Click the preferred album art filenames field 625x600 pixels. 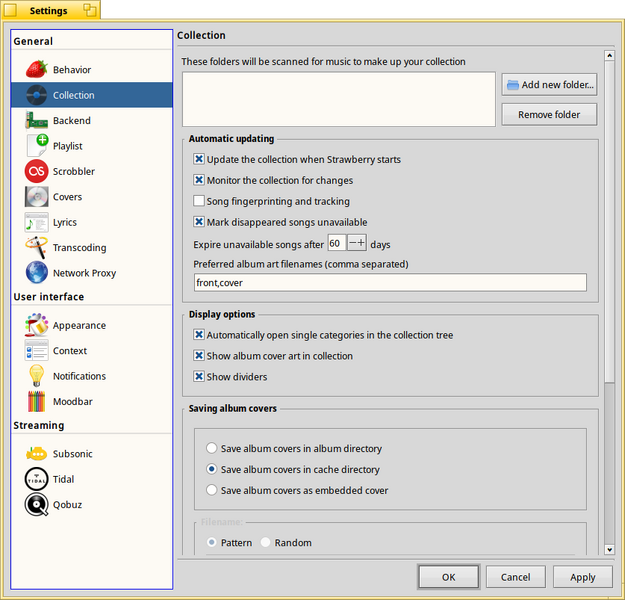390,283
